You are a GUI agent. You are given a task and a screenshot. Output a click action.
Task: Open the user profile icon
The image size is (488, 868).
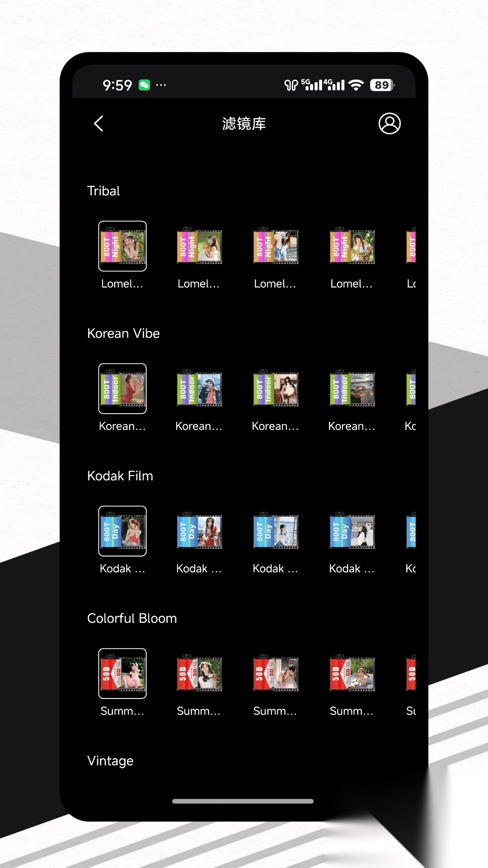pyautogui.click(x=389, y=123)
